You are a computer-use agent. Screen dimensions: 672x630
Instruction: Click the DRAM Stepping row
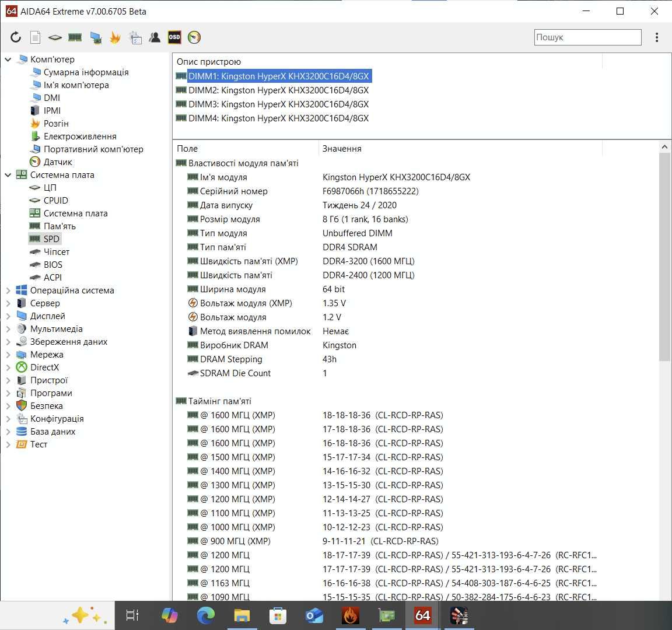tap(416, 359)
